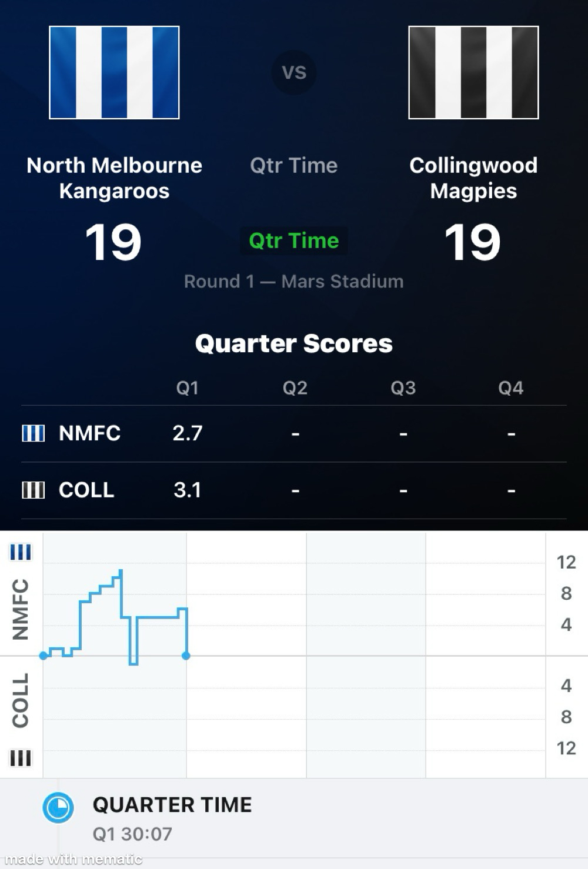Viewport: 588px width, 869px height.
Task: Click the NMFC mini flag in scores table
Action: [33, 433]
